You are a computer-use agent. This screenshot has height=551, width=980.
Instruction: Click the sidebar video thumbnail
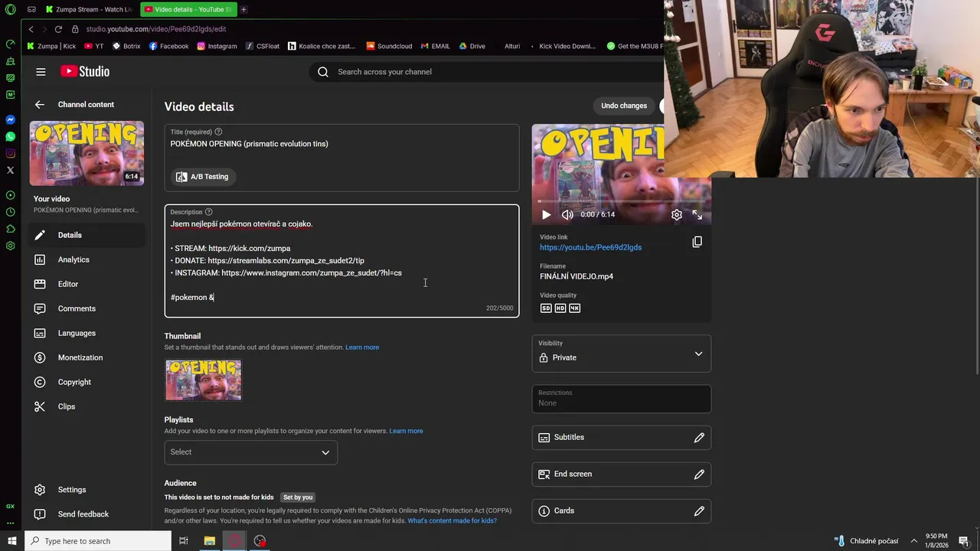tap(87, 153)
